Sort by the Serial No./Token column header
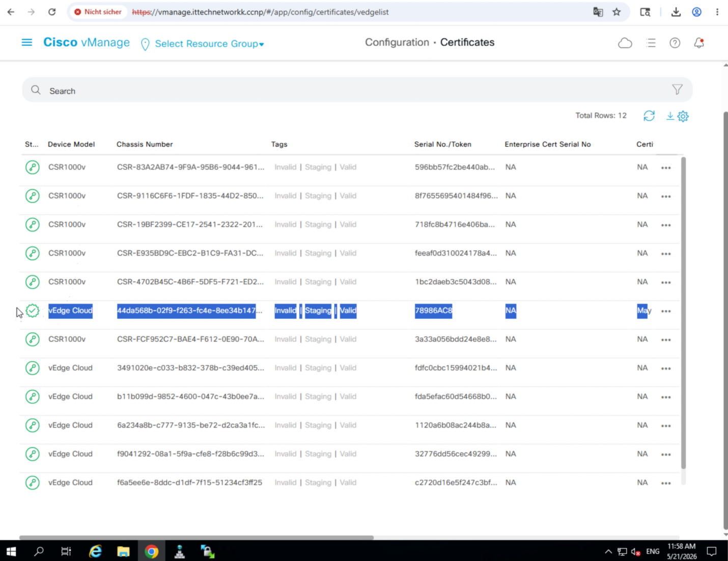 tap(442, 144)
